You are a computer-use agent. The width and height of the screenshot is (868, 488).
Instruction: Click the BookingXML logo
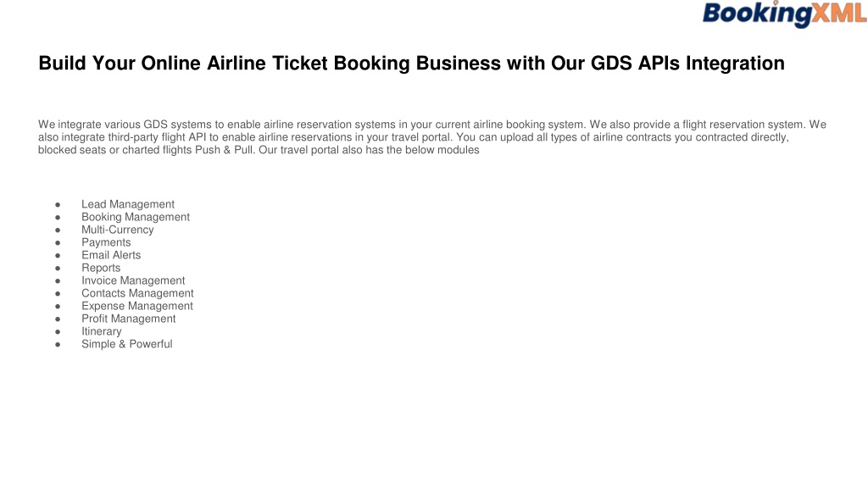point(784,14)
